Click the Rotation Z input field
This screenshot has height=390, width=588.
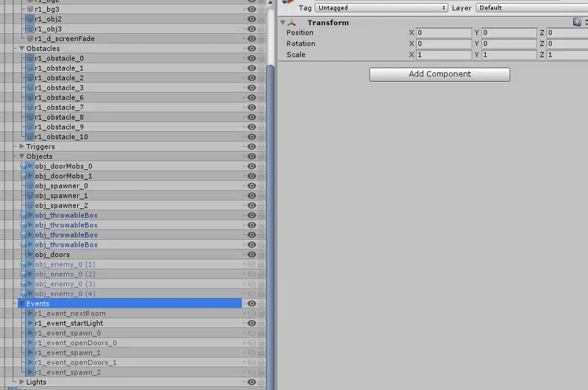(567, 43)
